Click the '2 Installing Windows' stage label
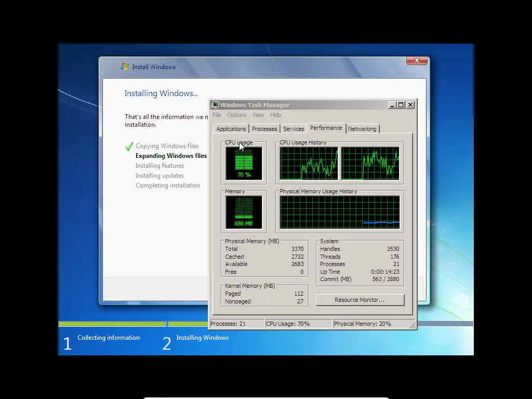Screen dimensions: 532x399 pos(195,343)
